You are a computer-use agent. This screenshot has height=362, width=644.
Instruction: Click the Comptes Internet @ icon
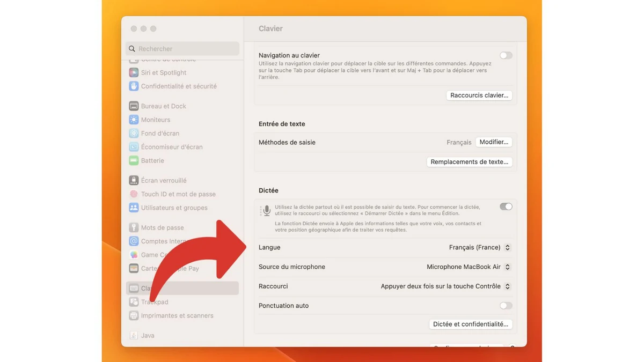[x=134, y=241]
